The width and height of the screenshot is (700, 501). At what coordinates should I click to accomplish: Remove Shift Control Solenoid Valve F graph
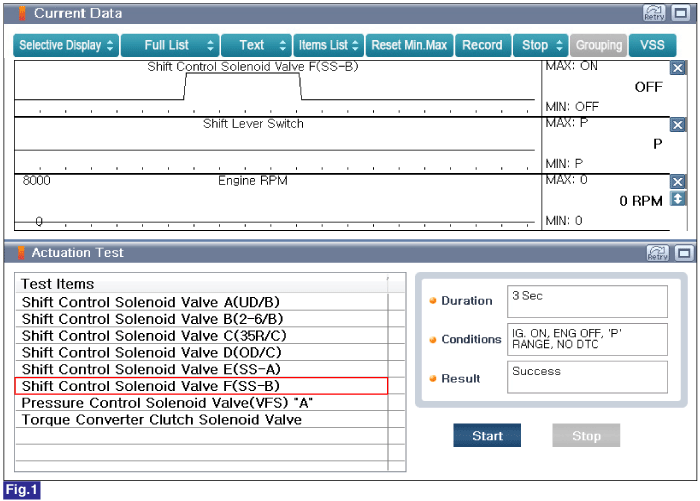tap(678, 68)
